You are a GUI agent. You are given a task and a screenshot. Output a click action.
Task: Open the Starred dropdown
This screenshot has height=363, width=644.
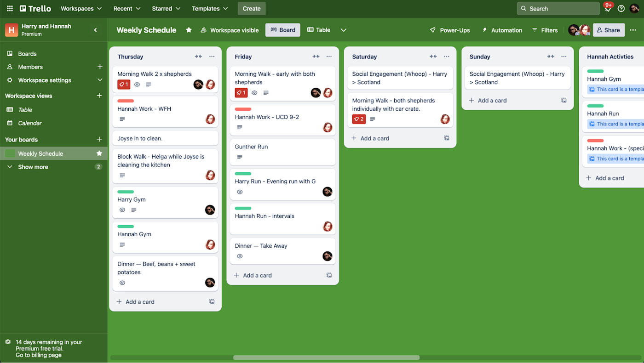166,8
